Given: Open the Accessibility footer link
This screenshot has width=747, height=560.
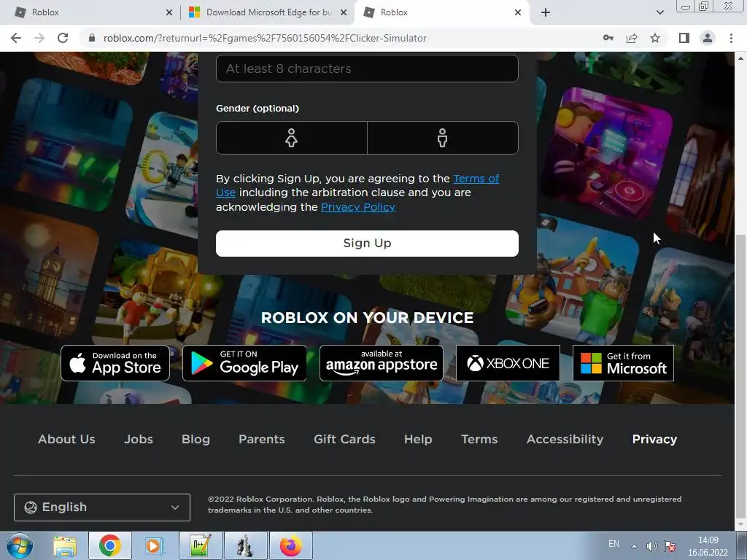Looking at the screenshot, I should (x=565, y=439).
